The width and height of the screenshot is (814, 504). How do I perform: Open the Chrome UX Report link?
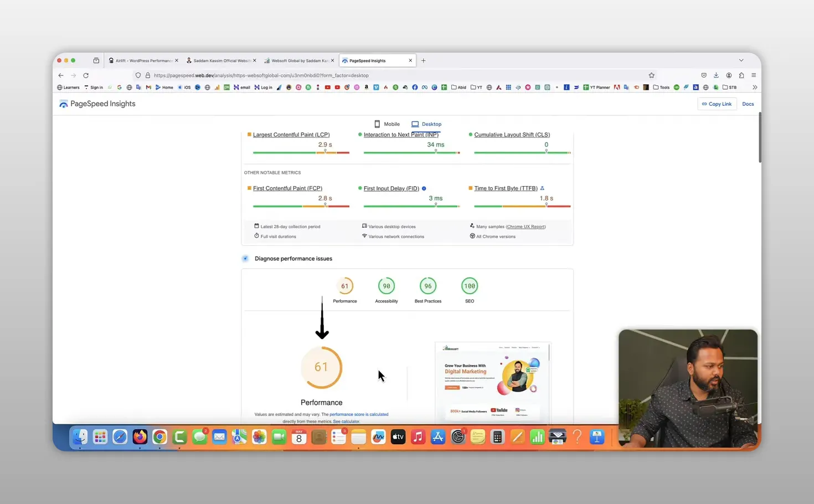point(526,227)
